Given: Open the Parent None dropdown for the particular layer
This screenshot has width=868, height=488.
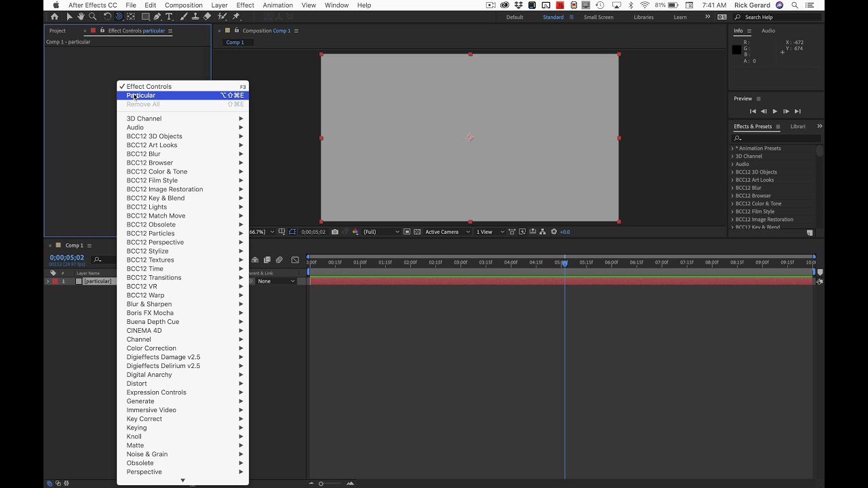Looking at the screenshot, I should 276,281.
